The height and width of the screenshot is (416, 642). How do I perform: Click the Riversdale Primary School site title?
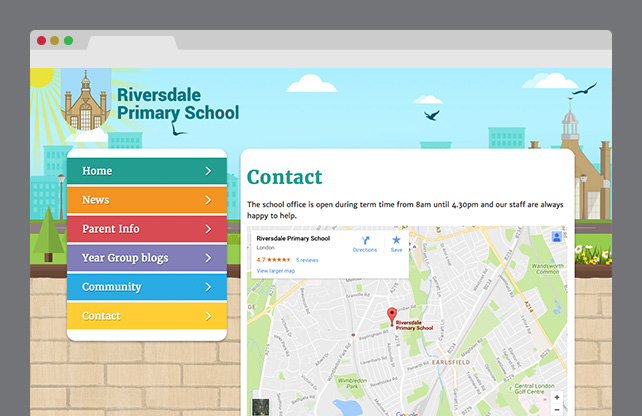coord(177,103)
